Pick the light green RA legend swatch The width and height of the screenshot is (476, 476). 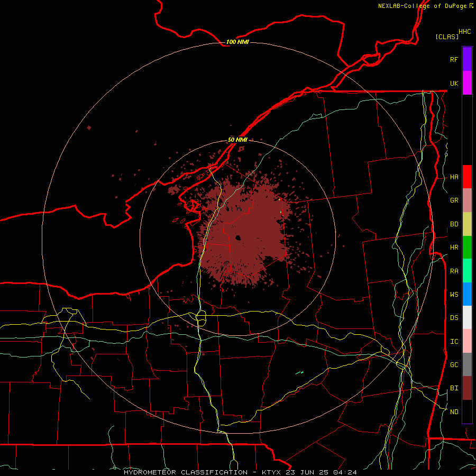click(467, 271)
